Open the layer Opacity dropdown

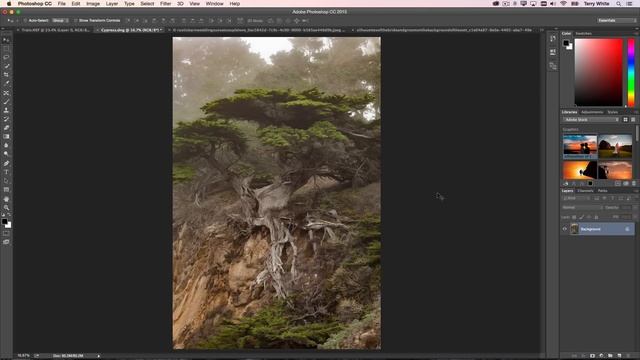click(634, 208)
